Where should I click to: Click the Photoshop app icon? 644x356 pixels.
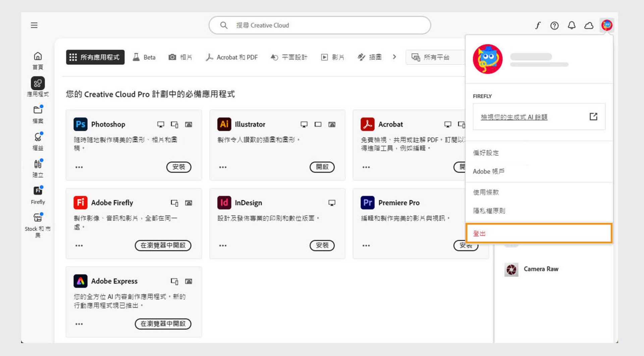(80, 124)
